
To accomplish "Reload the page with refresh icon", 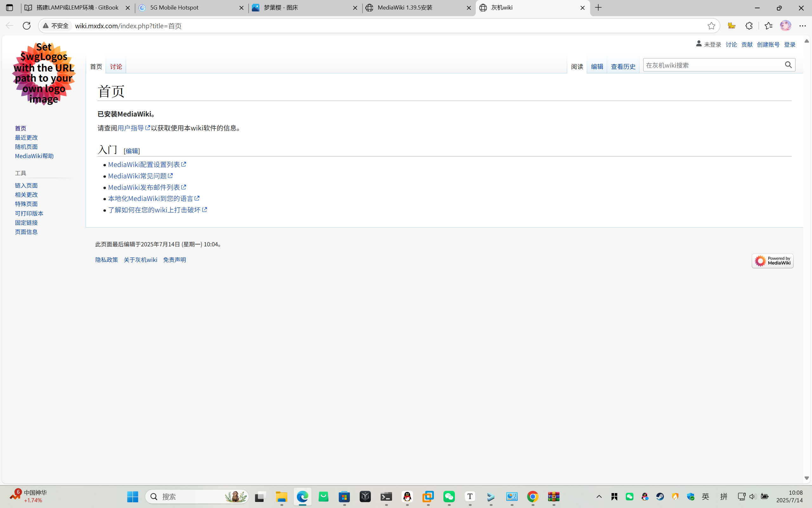I will (27, 26).
